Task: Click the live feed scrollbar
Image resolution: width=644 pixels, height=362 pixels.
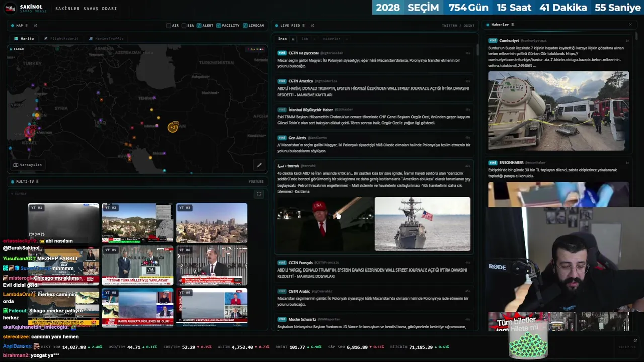Action: (477, 50)
